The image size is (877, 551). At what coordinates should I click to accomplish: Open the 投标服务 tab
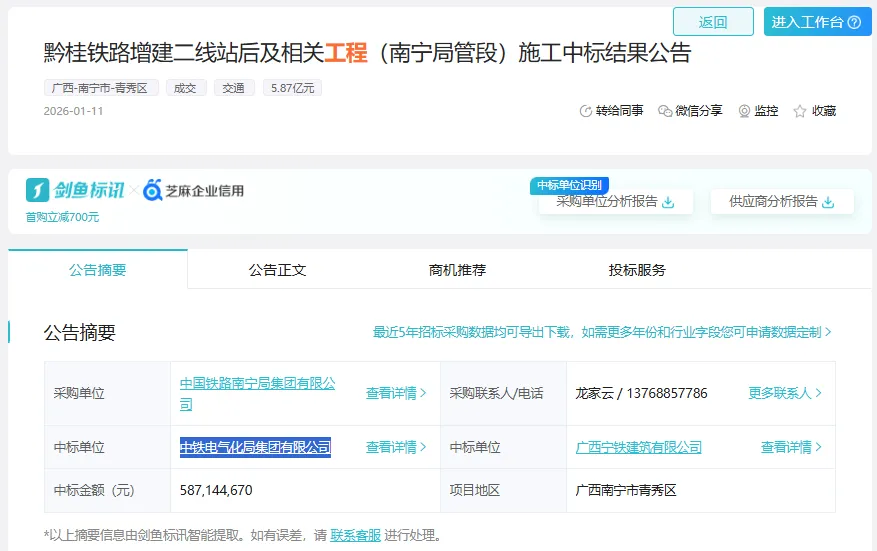[x=637, y=270]
